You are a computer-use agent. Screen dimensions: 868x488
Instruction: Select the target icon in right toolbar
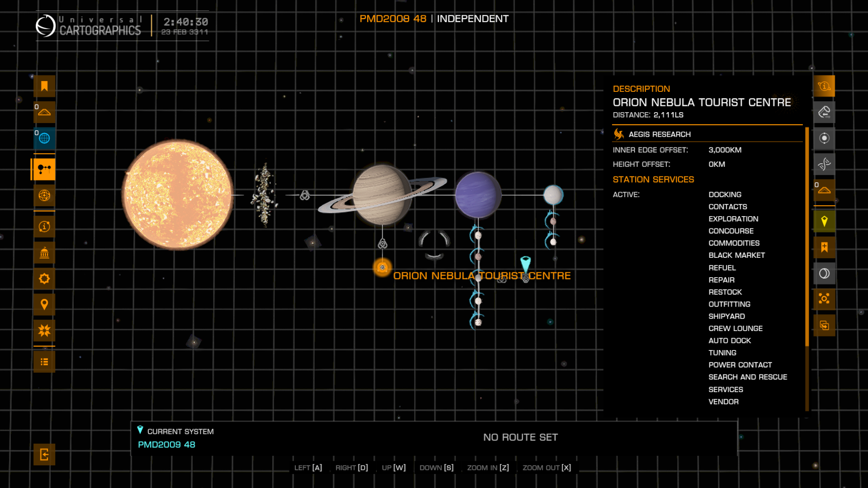pos(824,138)
